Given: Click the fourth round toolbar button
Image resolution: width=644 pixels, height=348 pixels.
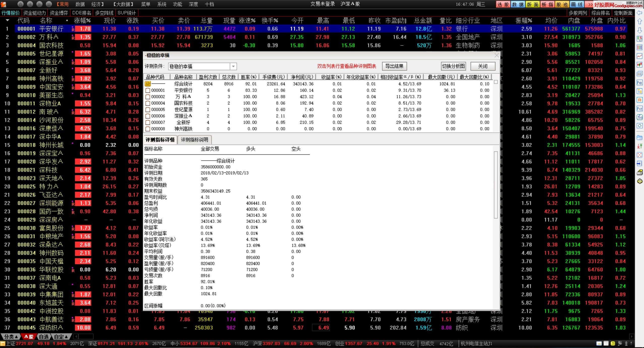Looking at the screenshot, I should 49,4.
